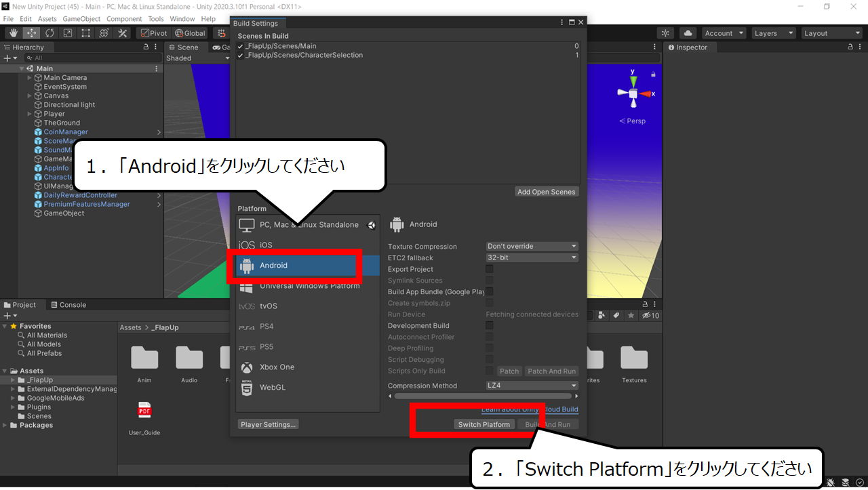Open the Collab lighting settings sun icon
Image resolution: width=868 pixels, height=490 pixels.
click(x=665, y=33)
